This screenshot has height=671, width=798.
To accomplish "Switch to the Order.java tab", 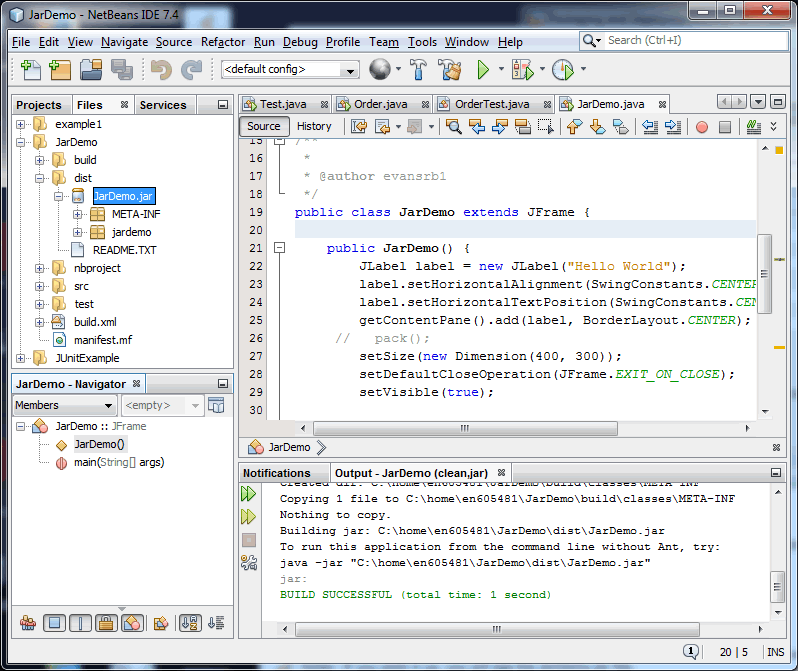I will 381,104.
